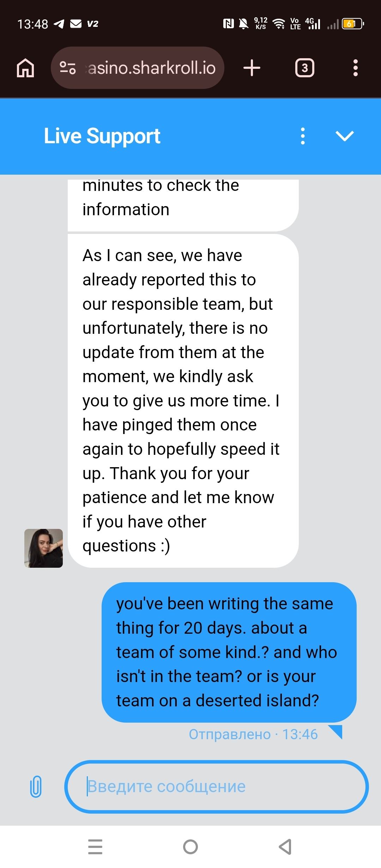Open Live Support chat options menu

[303, 136]
